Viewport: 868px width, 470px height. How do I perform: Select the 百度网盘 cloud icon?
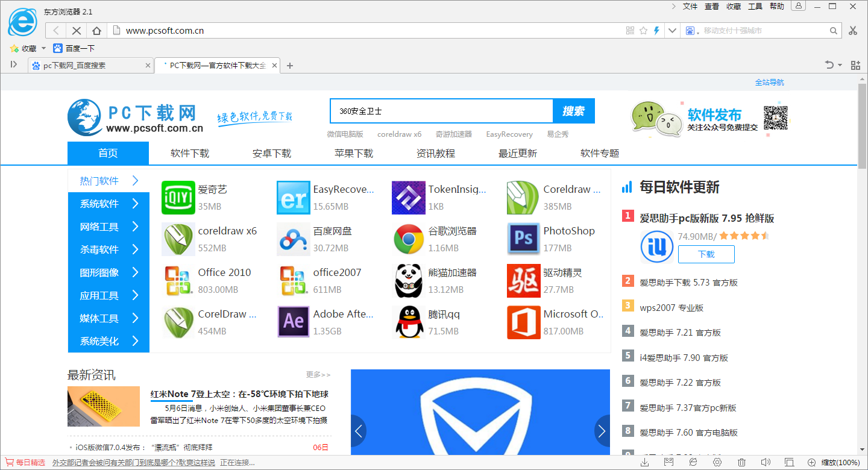pos(293,239)
